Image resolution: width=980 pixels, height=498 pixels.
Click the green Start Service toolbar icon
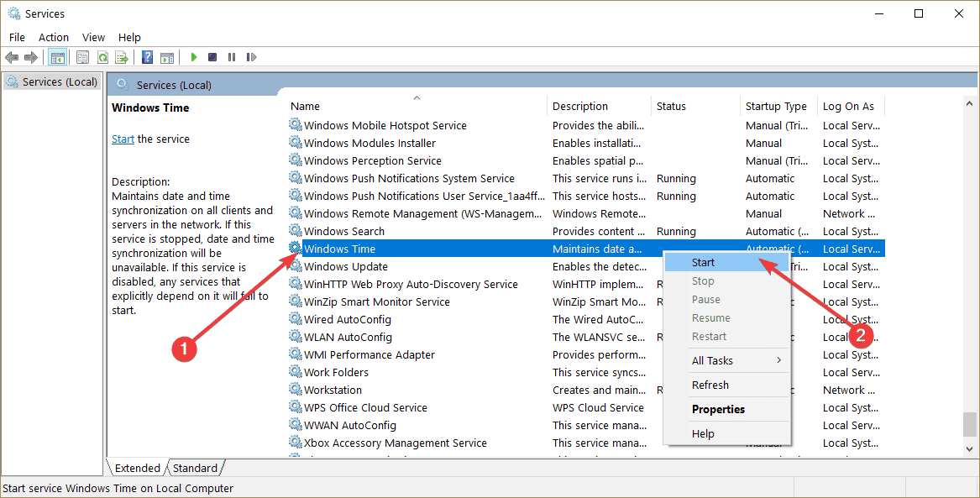pos(194,57)
